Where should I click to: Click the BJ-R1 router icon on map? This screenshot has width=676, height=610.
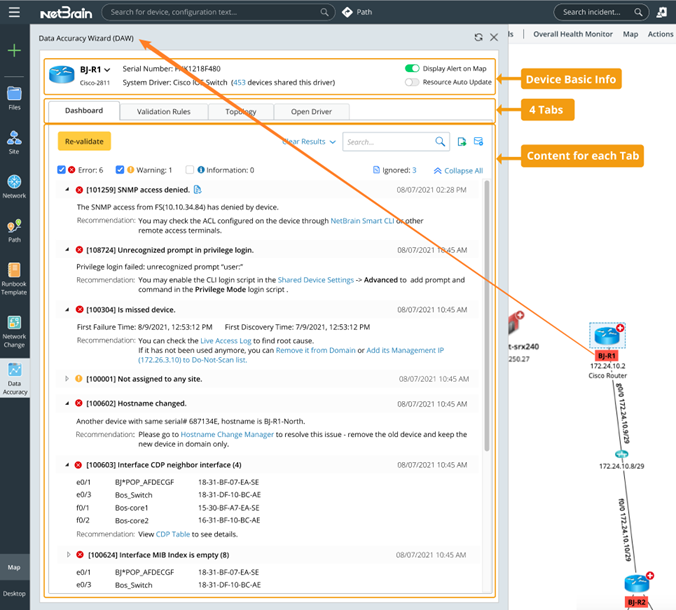coord(607,335)
